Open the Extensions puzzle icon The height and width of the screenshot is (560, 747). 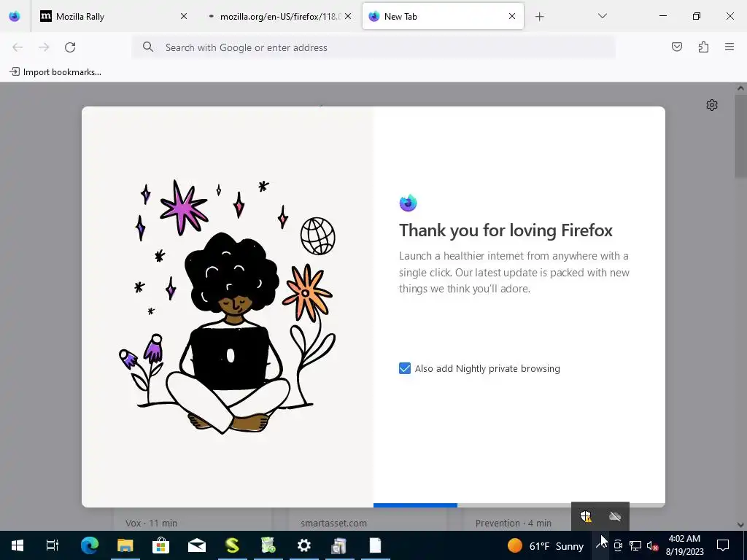[x=703, y=47]
